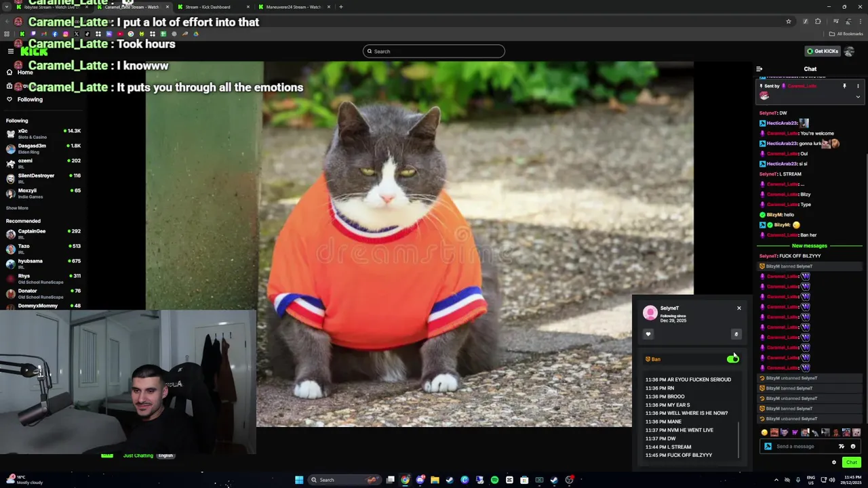Click the copy icon on SelyneT card

click(736, 333)
